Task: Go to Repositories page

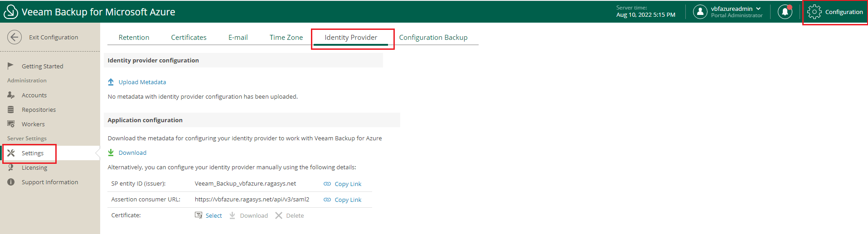Action: click(x=39, y=110)
